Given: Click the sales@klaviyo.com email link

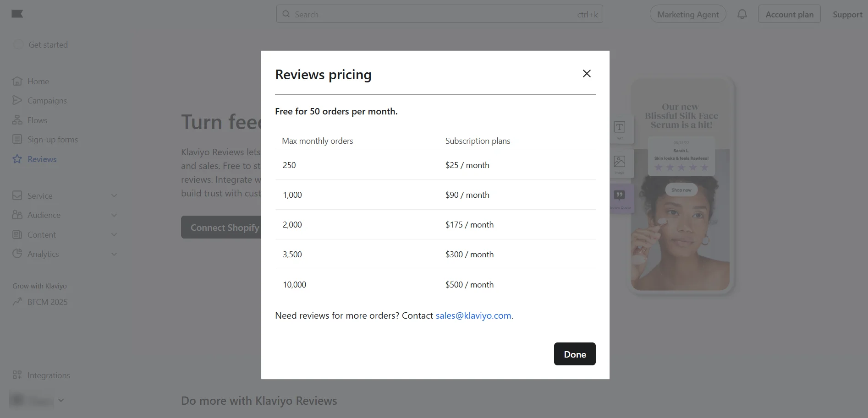Looking at the screenshot, I should 473,315.
